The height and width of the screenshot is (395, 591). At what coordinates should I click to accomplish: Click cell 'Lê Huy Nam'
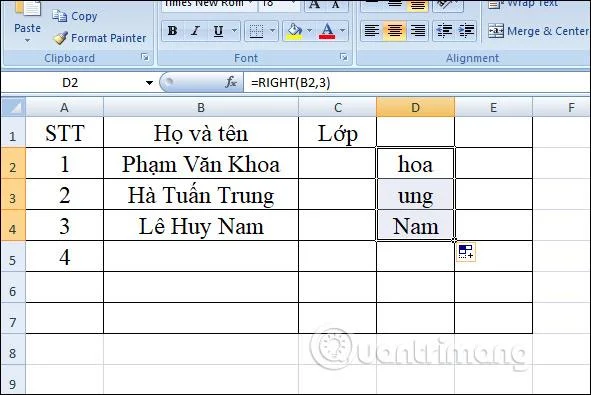pyautogui.click(x=201, y=226)
